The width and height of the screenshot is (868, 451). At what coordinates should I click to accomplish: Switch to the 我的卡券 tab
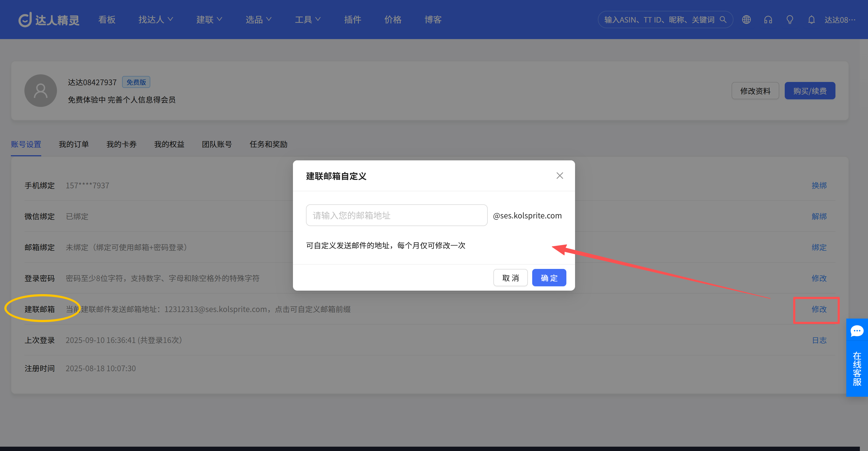pyautogui.click(x=122, y=144)
